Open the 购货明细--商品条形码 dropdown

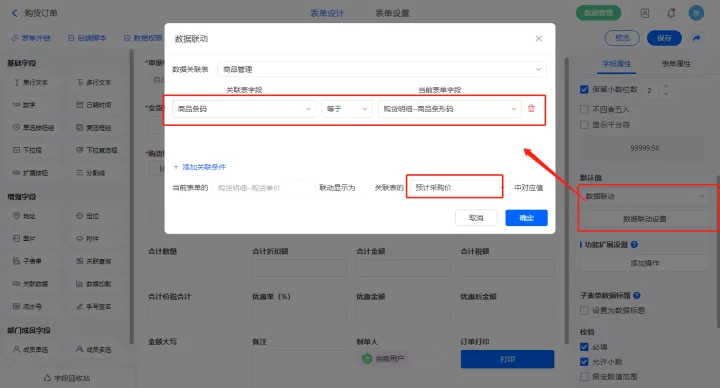pyautogui.click(x=450, y=109)
